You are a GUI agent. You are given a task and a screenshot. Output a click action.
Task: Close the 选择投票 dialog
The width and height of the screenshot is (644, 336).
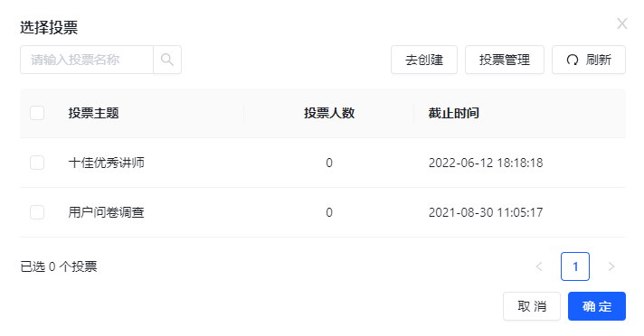pos(621,23)
